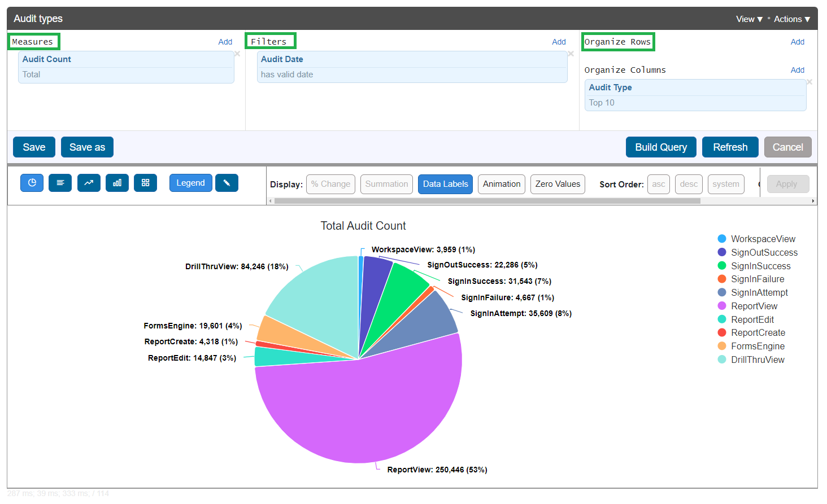
Task: Remove the Audit Date filter
Action: (x=571, y=54)
